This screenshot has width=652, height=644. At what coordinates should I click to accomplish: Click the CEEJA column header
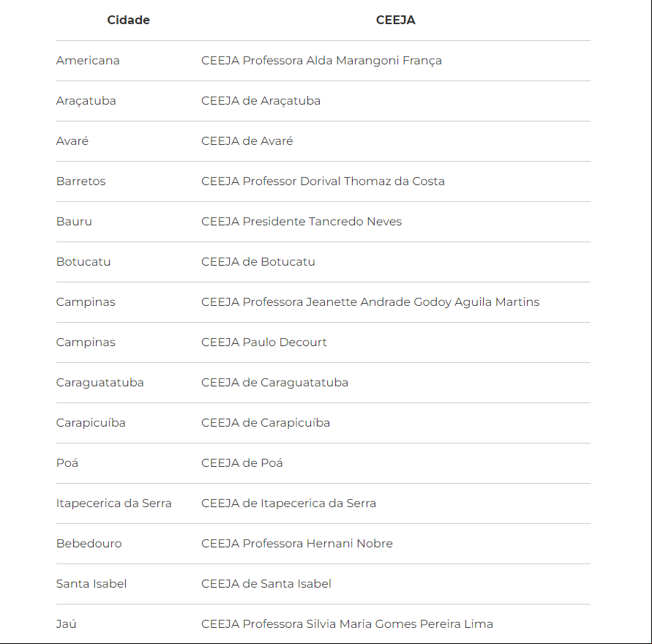click(x=395, y=20)
